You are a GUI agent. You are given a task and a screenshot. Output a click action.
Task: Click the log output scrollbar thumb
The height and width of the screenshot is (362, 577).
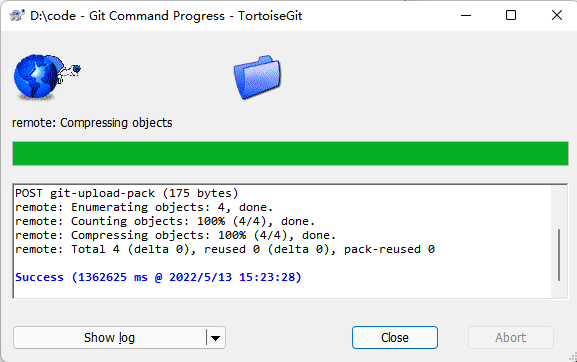coord(559,255)
